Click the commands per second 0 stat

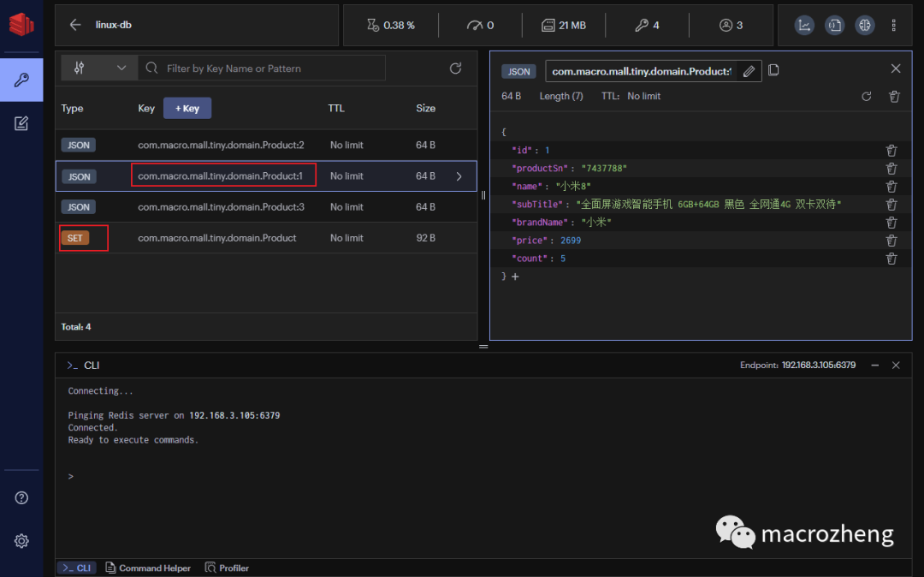click(480, 26)
